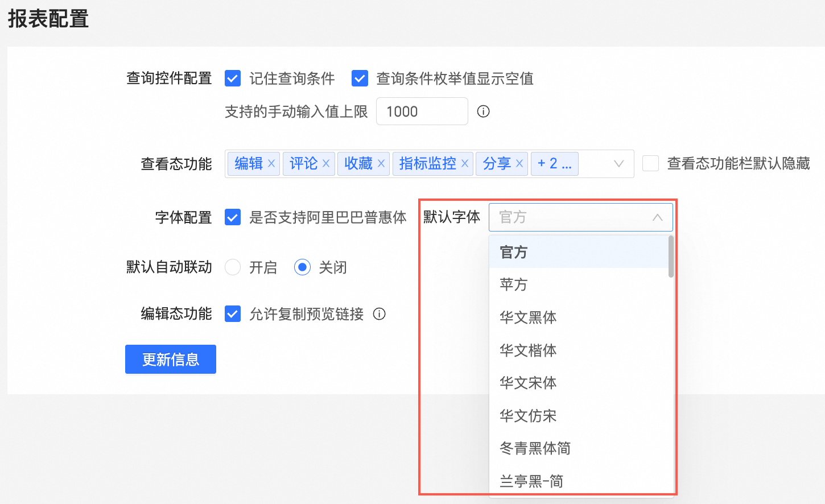Remove the 分享 tag with its x
Viewport: 825px width, 504px height.
(x=519, y=164)
